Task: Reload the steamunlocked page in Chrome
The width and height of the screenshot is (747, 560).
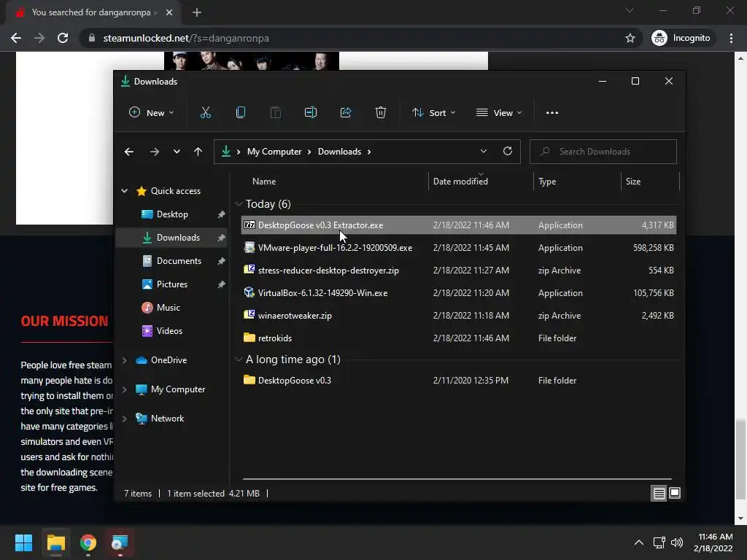Action: tap(63, 38)
